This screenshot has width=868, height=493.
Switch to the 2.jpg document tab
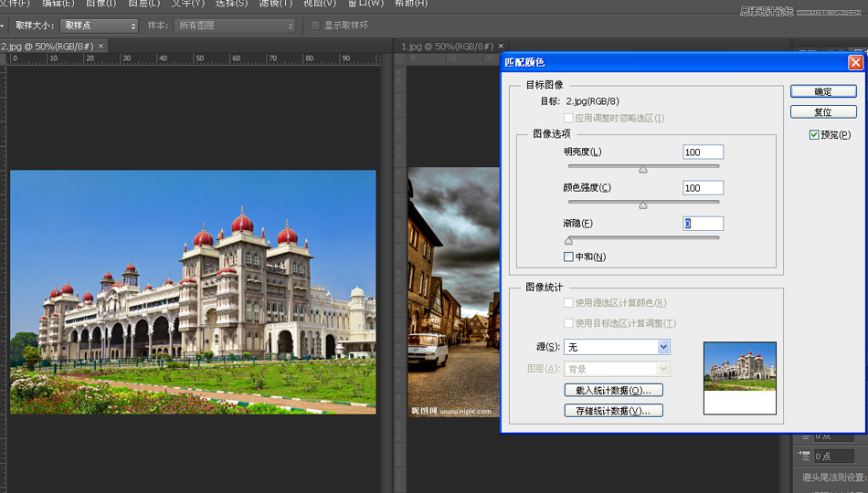tap(46, 46)
